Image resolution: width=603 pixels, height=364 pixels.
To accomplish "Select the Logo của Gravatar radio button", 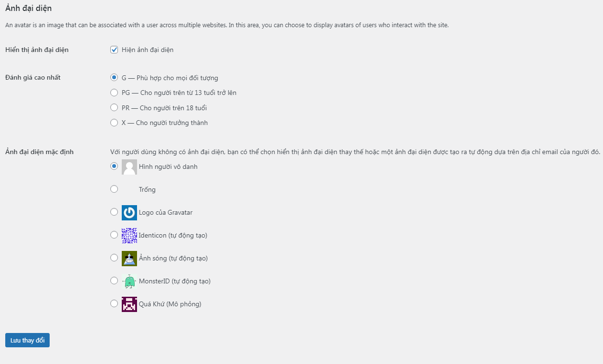I will click(x=114, y=212).
